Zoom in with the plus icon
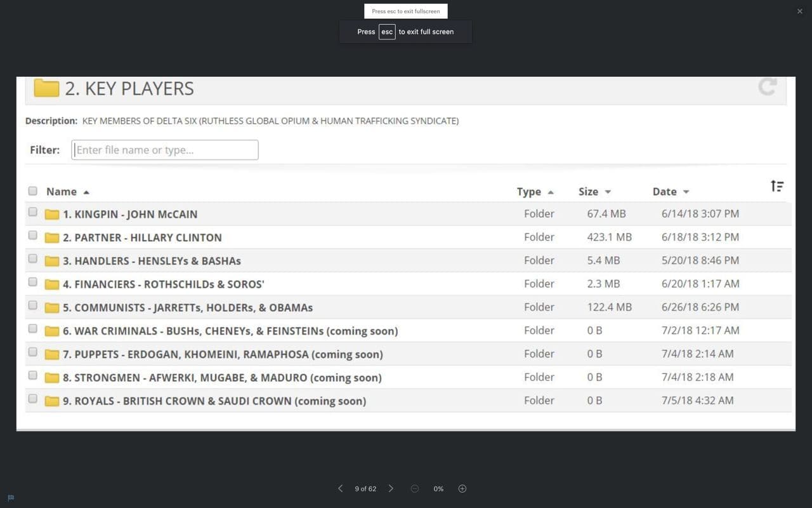The height and width of the screenshot is (508, 812). pyautogui.click(x=462, y=488)
